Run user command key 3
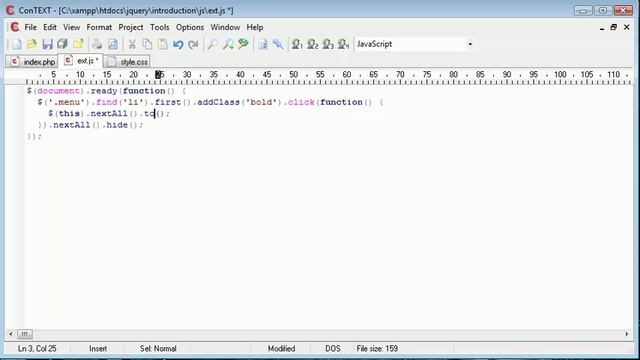The image size is (640, 360). 328,44
